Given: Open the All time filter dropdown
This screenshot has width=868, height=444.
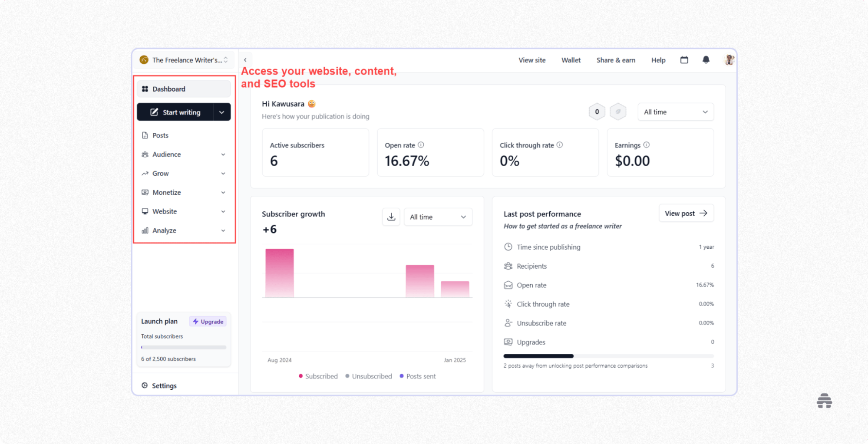Looking at the screenshot, I should pos(676,112).
